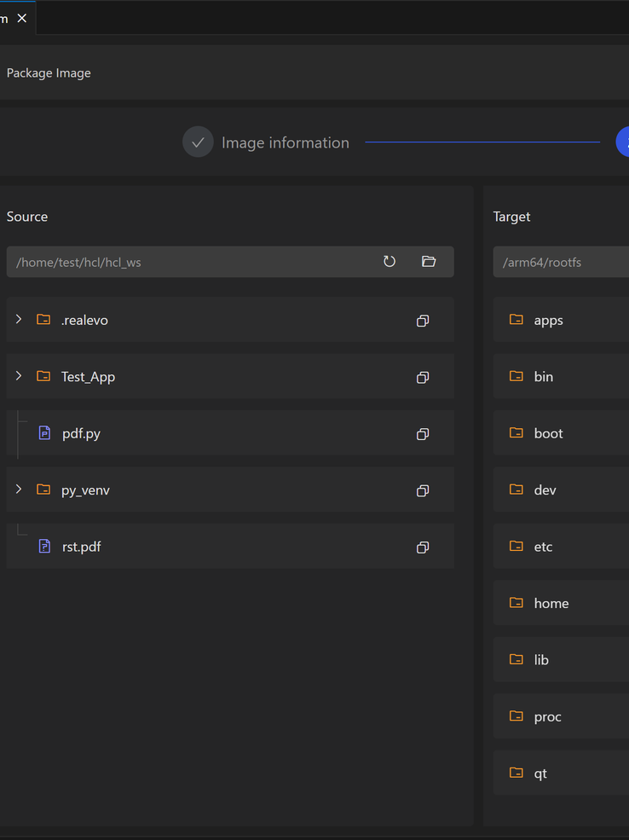Click the Image information checkmark step icon
This screenshot has height=840, width=629.
tap(198, 142)
